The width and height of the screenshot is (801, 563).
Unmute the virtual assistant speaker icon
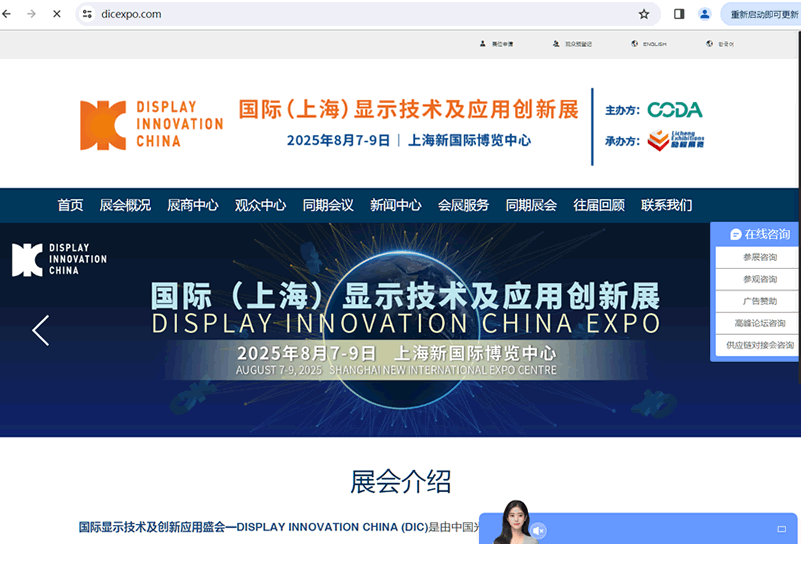pos(538,531)
